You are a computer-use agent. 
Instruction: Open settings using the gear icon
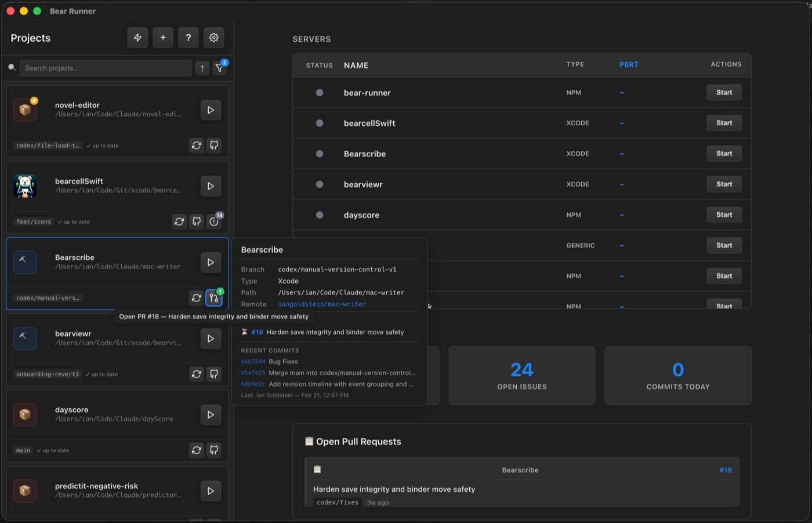pos(213,37)
